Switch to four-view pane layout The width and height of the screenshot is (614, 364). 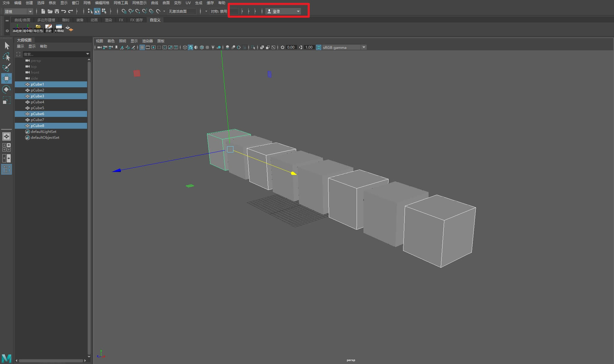[7, 147]
